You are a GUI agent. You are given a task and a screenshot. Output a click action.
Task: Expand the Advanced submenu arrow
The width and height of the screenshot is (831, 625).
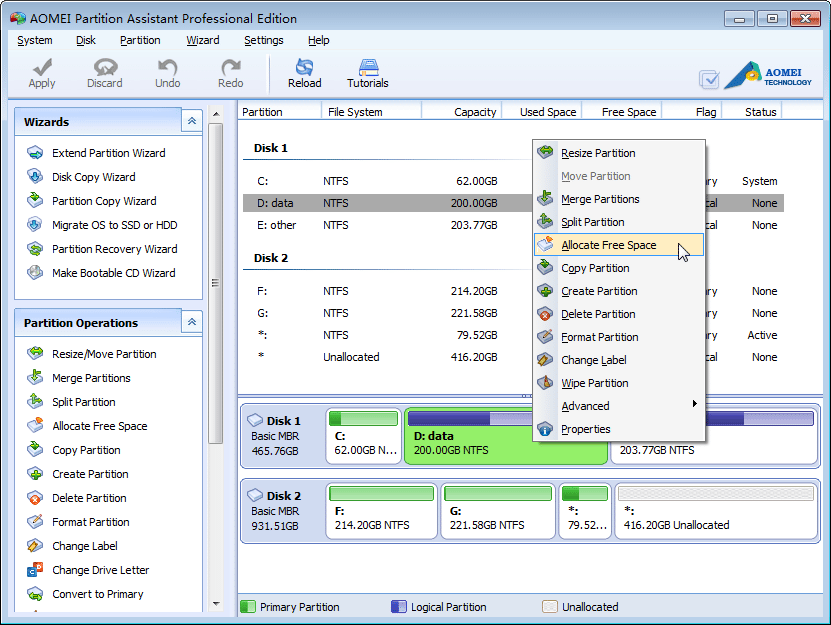694,404
